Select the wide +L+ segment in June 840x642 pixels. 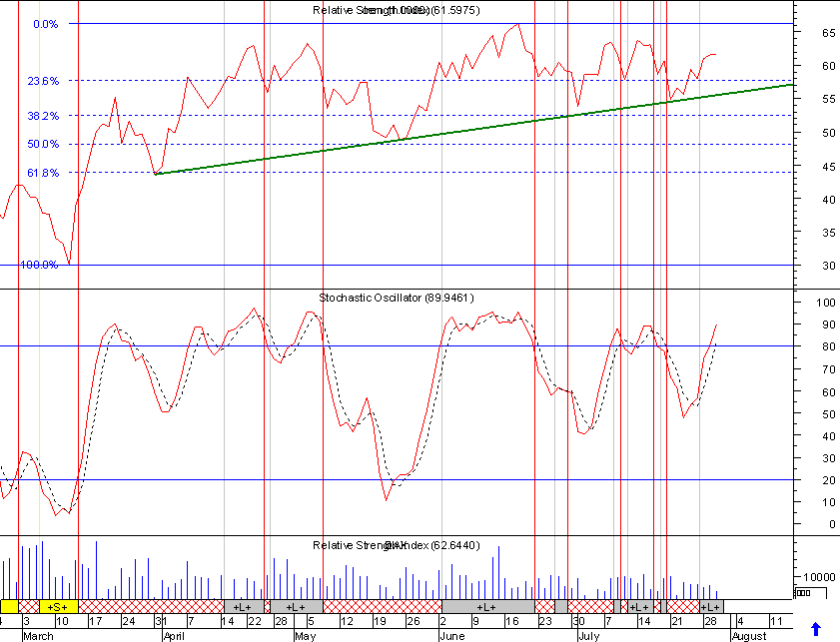tap(488, 607)
